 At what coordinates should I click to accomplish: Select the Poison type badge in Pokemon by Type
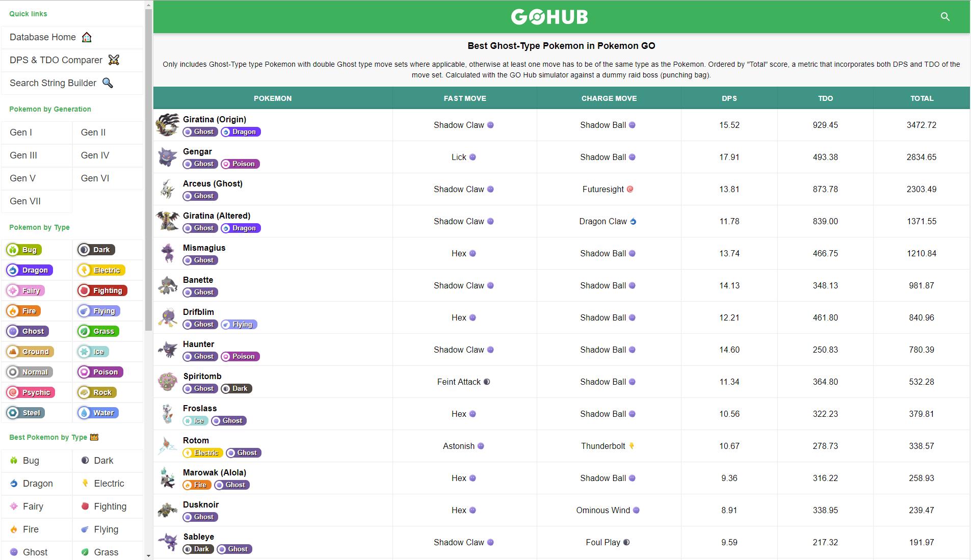(100, 372)
